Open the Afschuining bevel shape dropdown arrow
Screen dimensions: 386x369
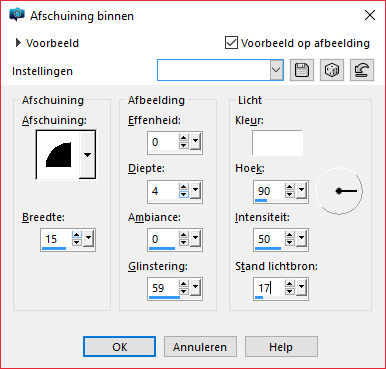pyautogui.click(x=87, y=155)
